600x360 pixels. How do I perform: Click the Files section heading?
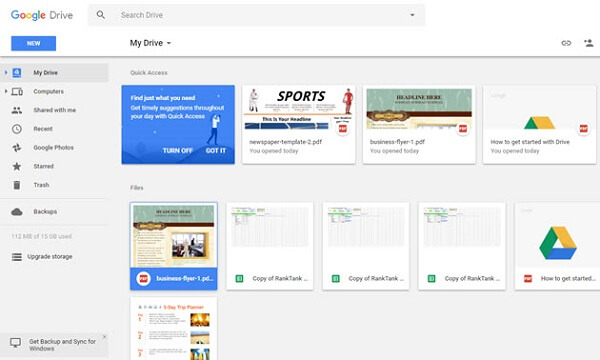pos(137,188)
